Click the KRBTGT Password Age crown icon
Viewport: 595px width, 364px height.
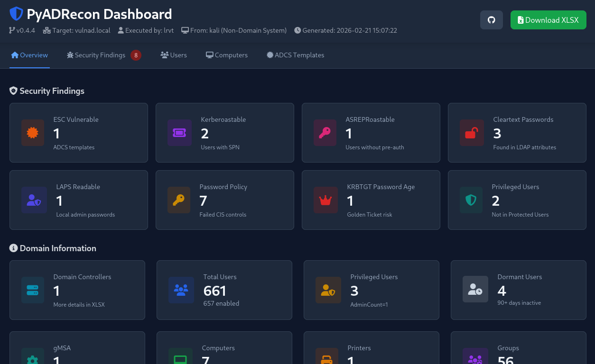pyautogui.click(x=325, y=200)
